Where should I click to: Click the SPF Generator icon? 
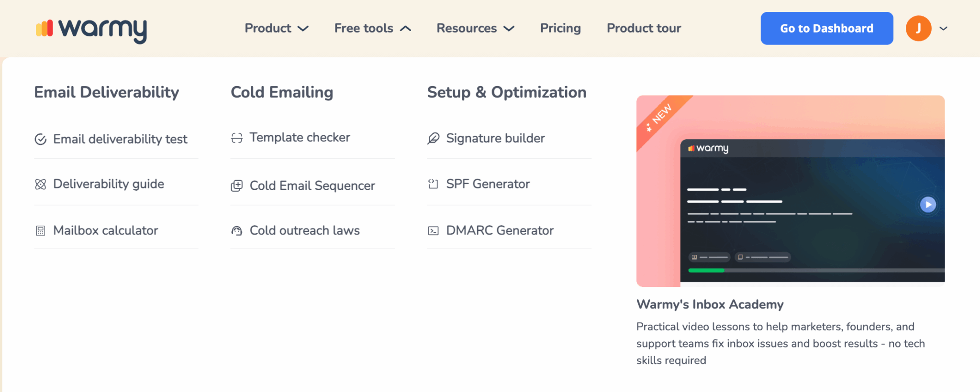pos(433,184)
